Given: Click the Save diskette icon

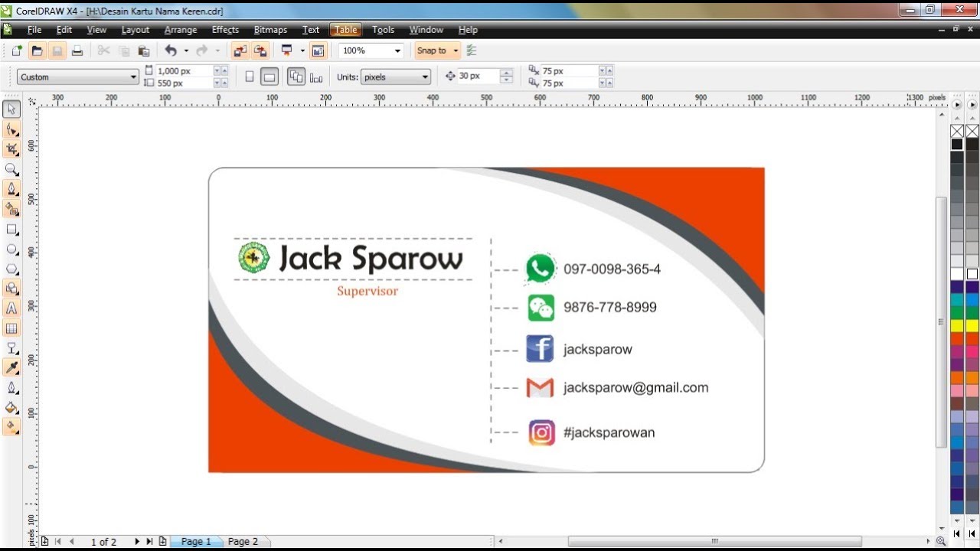Looking at the screenshot, I should 57,51.
